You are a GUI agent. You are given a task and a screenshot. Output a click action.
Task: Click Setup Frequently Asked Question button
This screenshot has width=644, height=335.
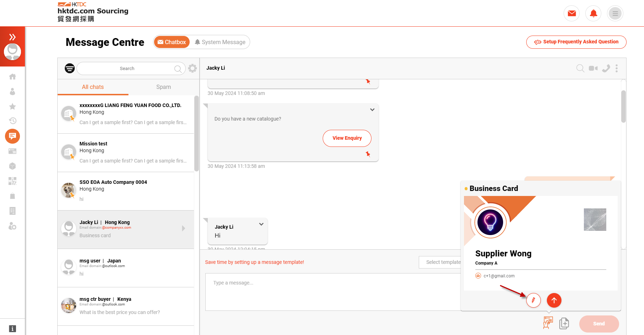click(576, 42)
